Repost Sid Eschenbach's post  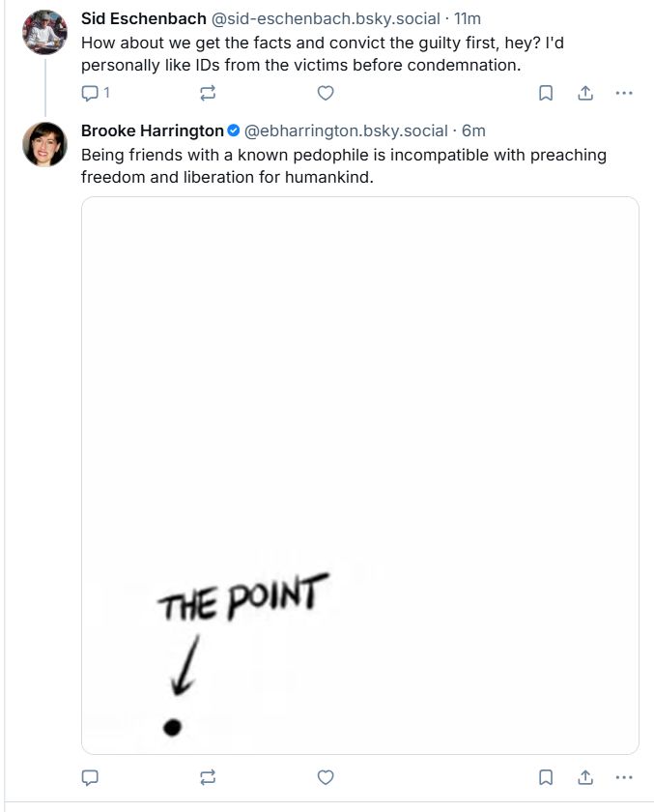208,93
